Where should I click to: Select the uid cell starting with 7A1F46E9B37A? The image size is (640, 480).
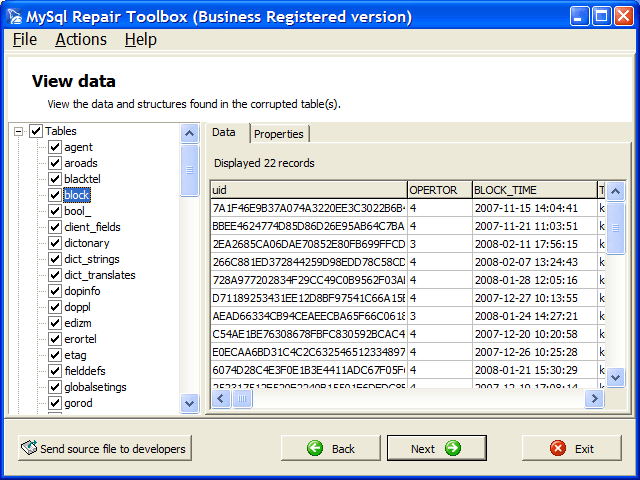[x=309, y=208]
